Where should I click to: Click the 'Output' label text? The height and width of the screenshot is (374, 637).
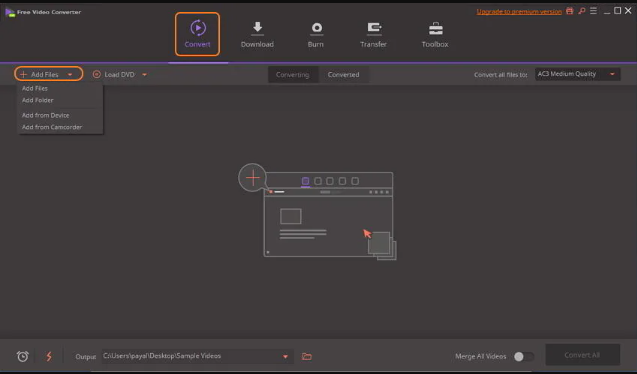(86, 357)
